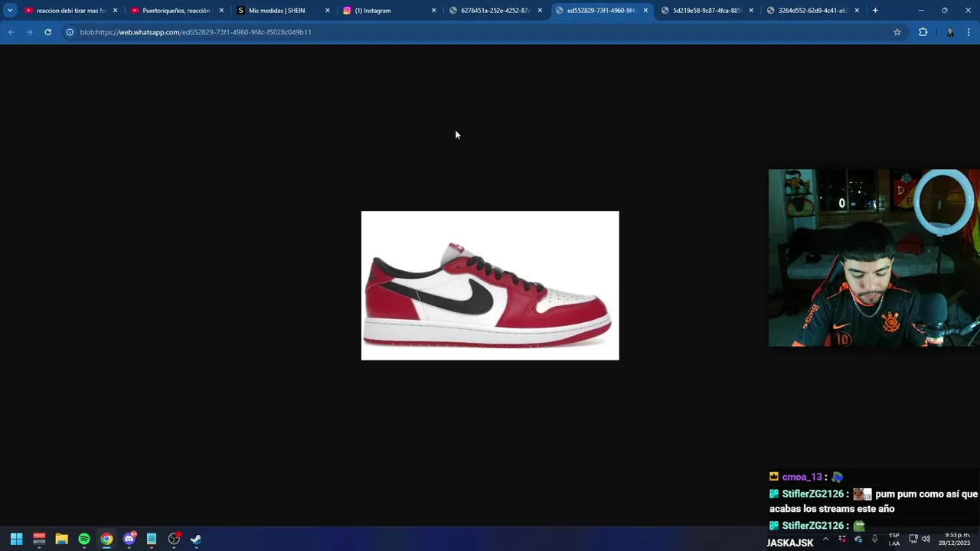
Task: Open the tab search dropdown arrow
Action: 10,11
